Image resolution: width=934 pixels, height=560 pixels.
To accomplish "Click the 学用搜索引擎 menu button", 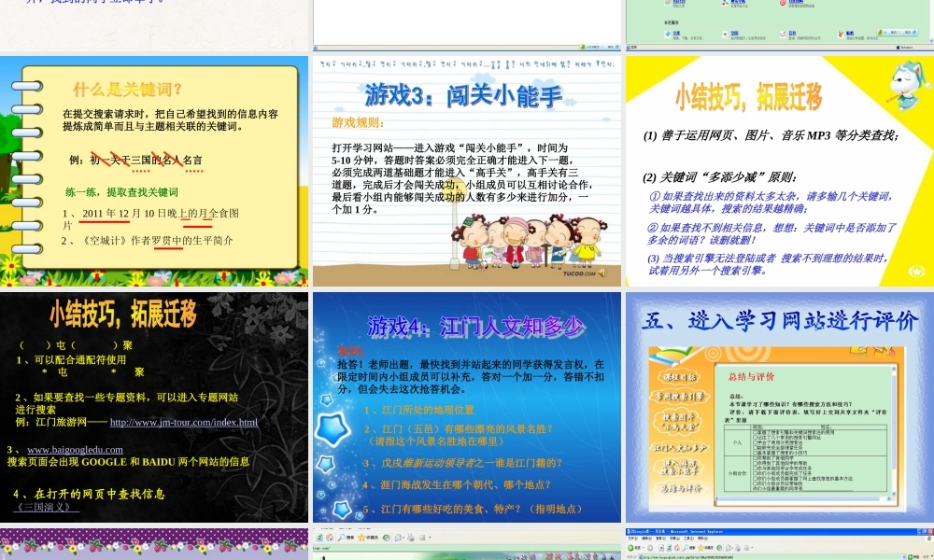I will 680,396.
